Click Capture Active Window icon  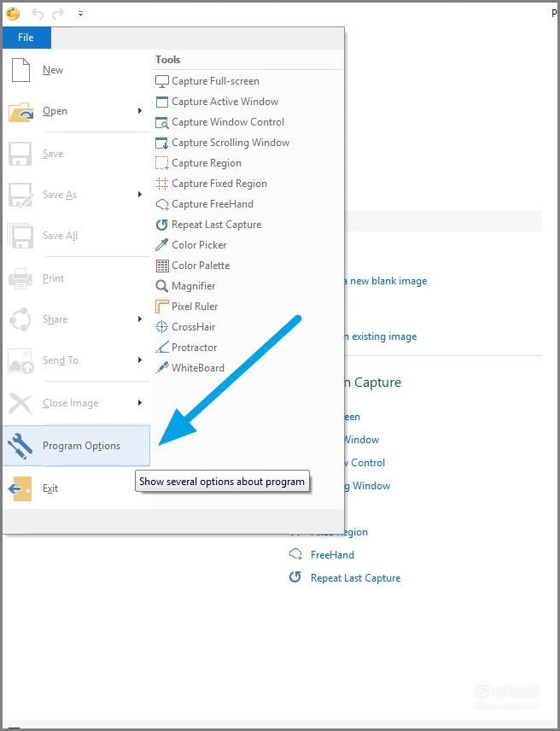pyautogui.click(x=161, y=102)
